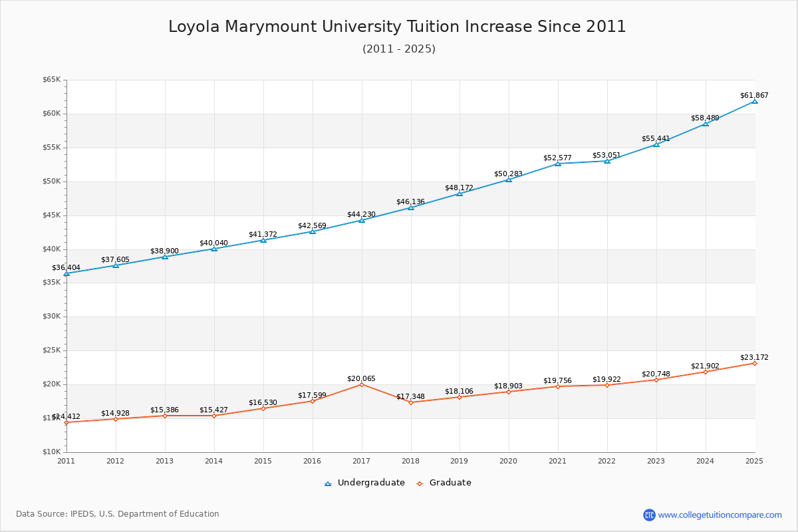Select the 2014 label on the x-axis
This screenshot has height=532, width=798.
tap(213, 460)
